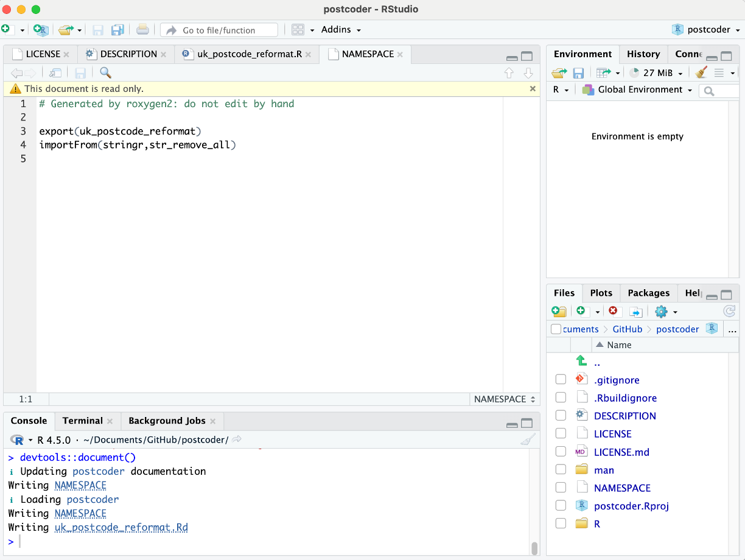Click the R project icon in Files breadcrumb
This screenshot has width=745, height=560.
(x=712, y=329)
